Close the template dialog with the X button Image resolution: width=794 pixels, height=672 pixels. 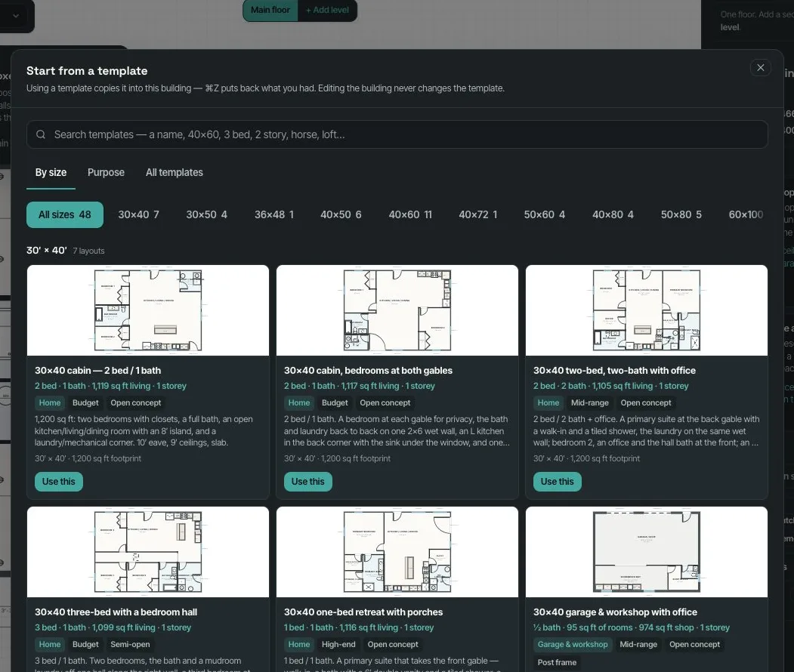pos(760,67)
